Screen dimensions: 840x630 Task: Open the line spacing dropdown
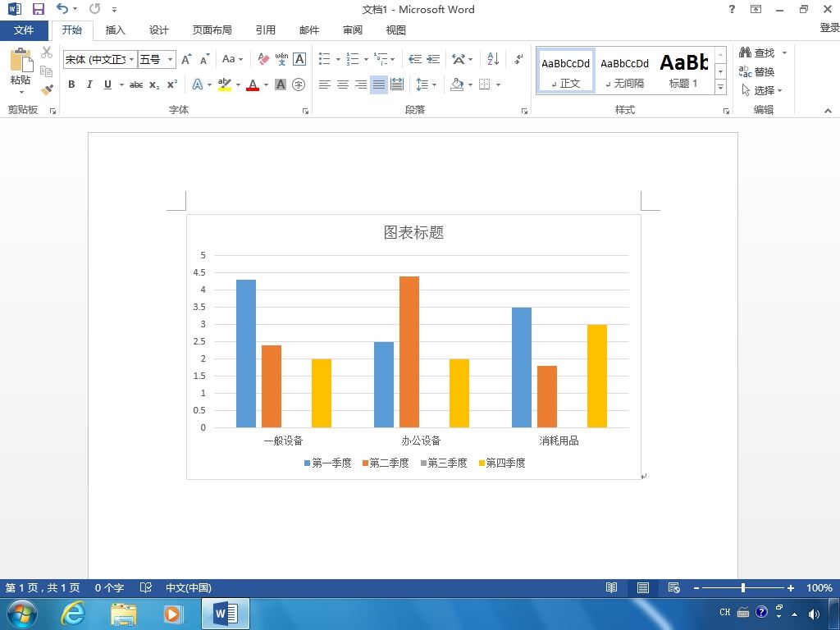tap(427, 84)
